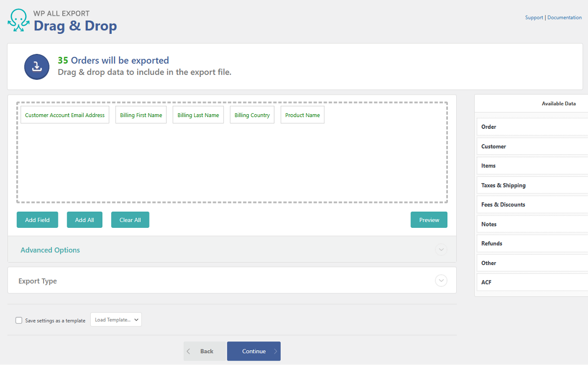This screenshot has height=365, width=588.
Task: Continue to the next export step
Action: pyautogui.click(x=254, y=351)
